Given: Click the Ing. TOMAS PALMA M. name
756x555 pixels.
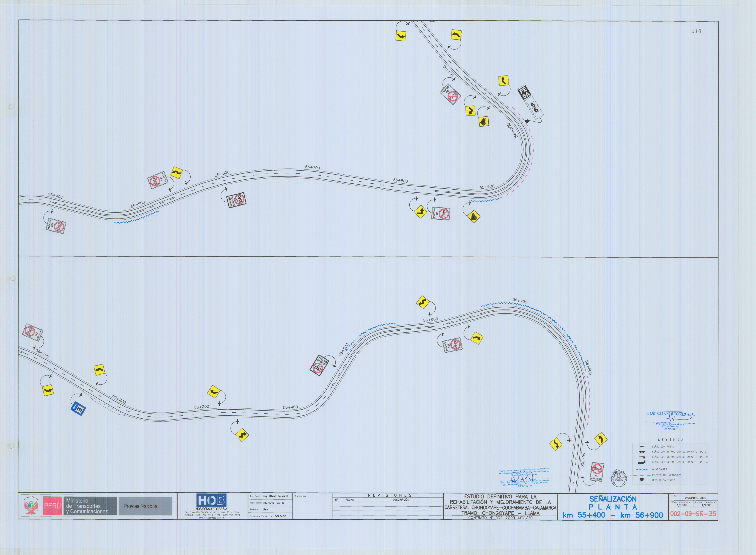Looking at the screenshot, I should point(276,496).
